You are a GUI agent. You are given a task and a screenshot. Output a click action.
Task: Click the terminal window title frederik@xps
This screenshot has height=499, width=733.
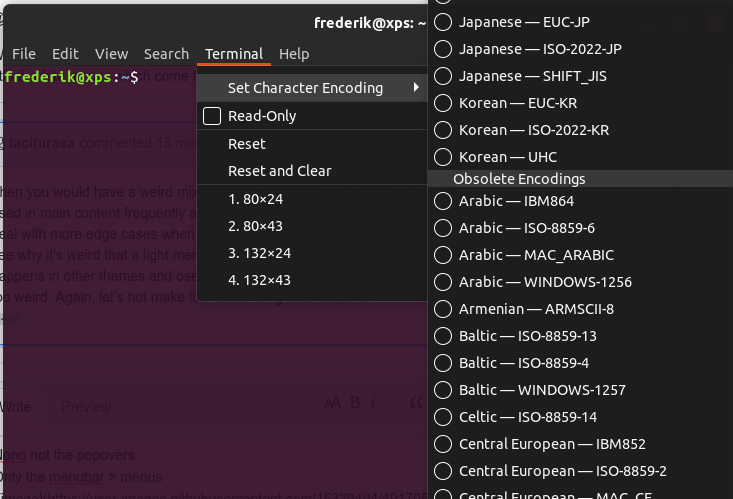(369, 22)
